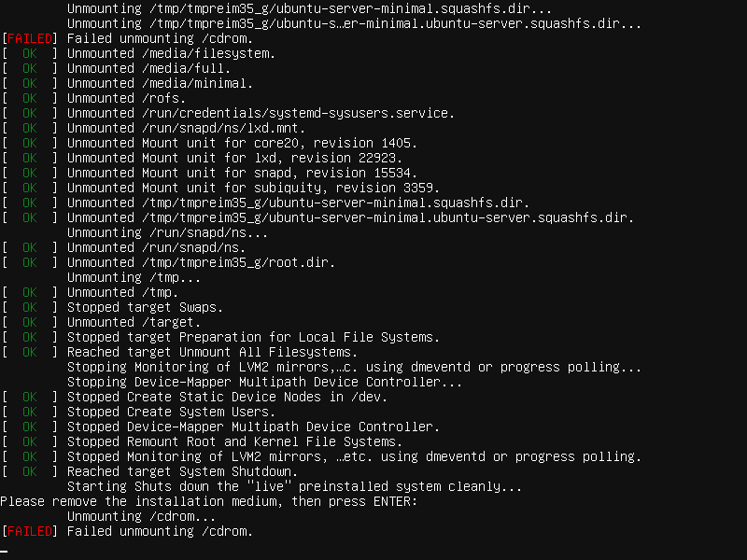Image resolution: width=747 pixels, height=560 pixels.
Task: Click the blinking cursor under the last line
Action: (x=5, y=552)
